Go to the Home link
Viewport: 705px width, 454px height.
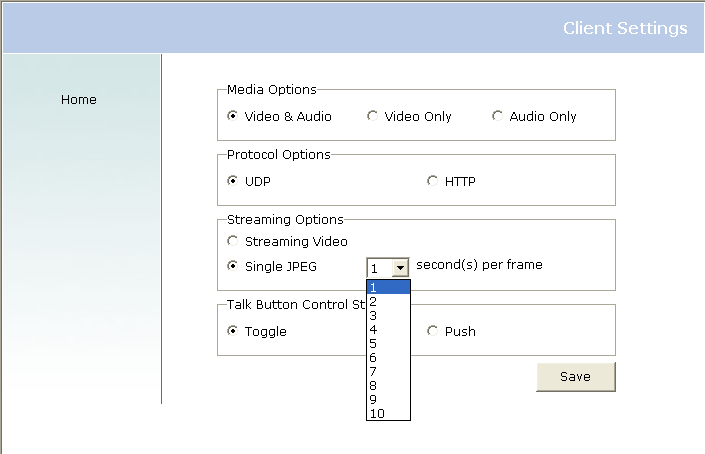click(x=79, y=100)
